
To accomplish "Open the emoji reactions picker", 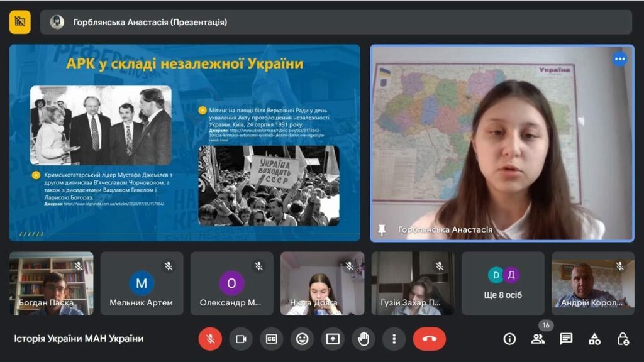I will coord(303,339).
